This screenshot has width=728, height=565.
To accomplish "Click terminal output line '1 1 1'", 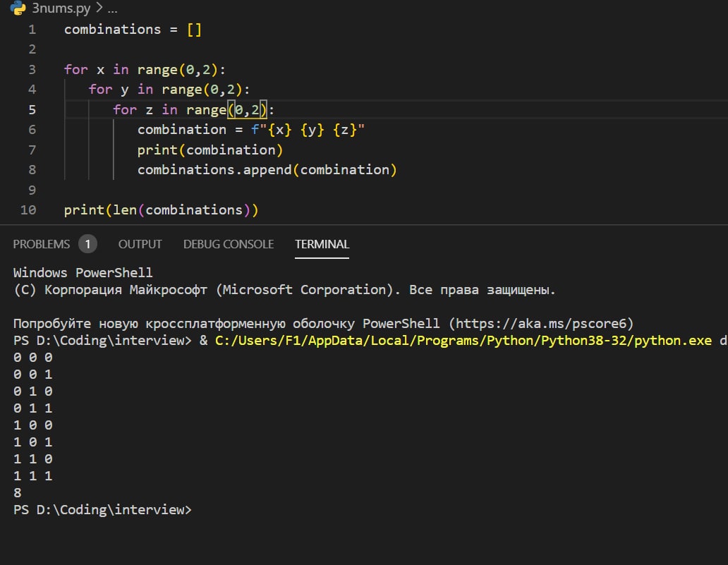I will pyautogui.click(x=33, y=476).
